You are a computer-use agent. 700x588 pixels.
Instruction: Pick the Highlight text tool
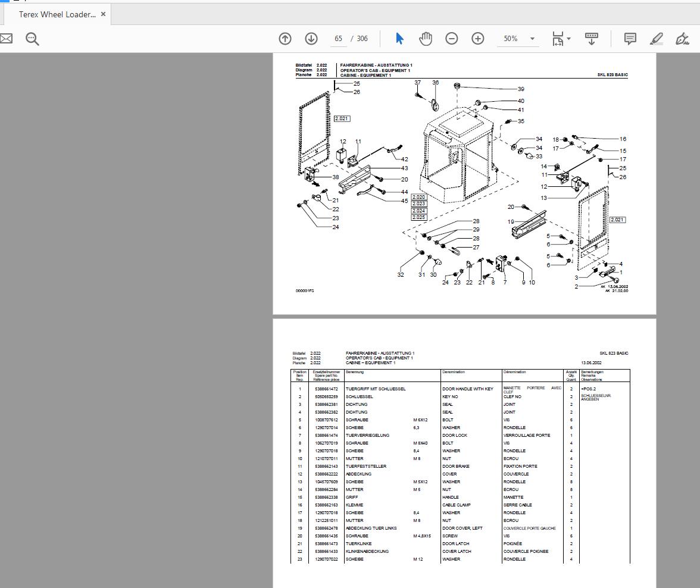pyautogui.click(x=657, y=39)
